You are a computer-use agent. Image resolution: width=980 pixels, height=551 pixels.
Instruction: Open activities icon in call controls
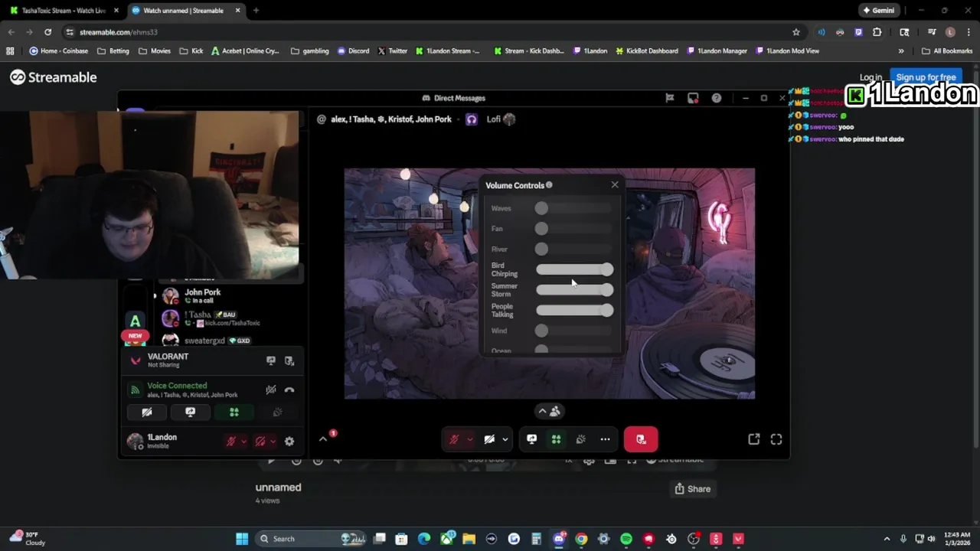(556, 439)
